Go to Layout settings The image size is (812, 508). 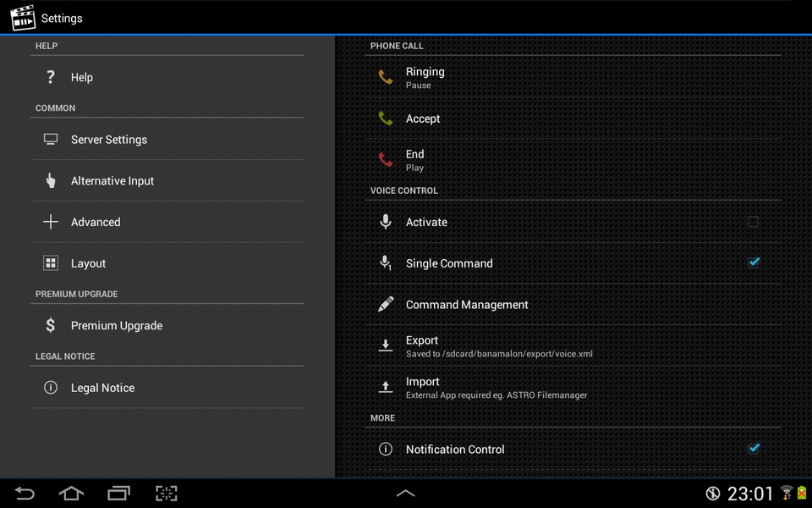coord(167,263)
